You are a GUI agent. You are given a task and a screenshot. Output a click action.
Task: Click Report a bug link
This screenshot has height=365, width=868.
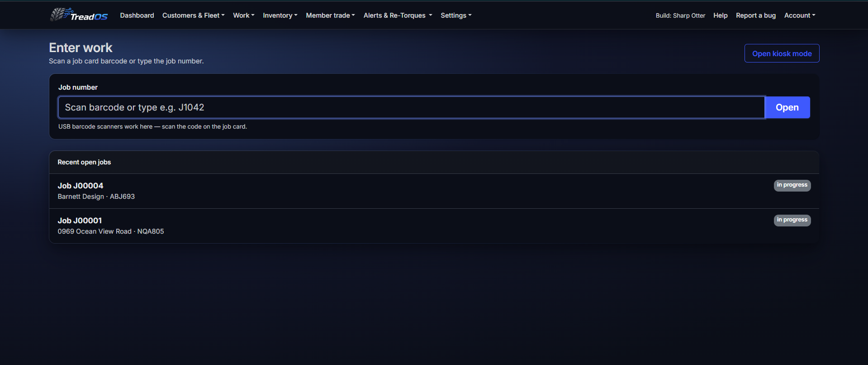point(756,15)
